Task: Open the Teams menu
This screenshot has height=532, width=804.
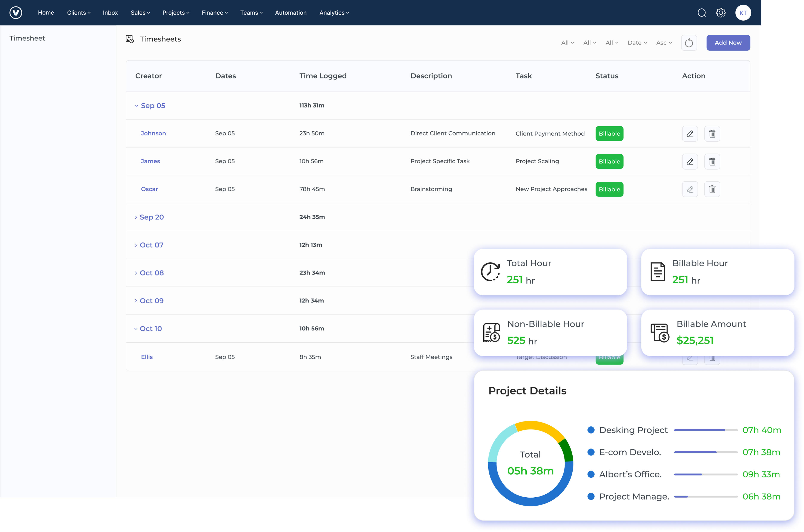Action: (252, 12)
